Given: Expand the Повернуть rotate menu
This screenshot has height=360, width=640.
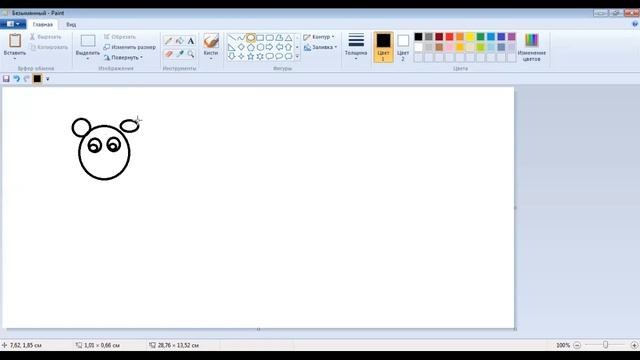Looking at the screenshot, I should [x=123, y=58].
